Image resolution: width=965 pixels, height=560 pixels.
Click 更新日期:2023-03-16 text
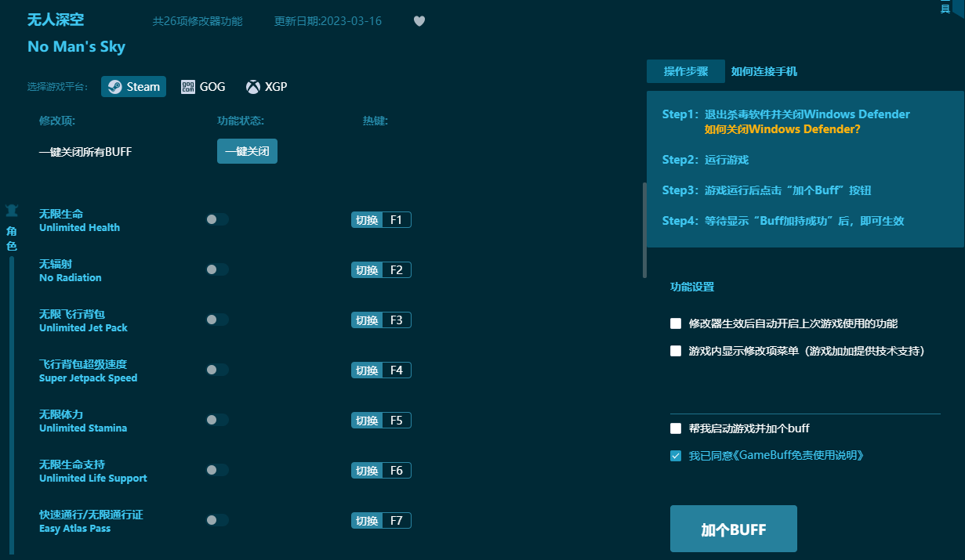pos(328,21)
